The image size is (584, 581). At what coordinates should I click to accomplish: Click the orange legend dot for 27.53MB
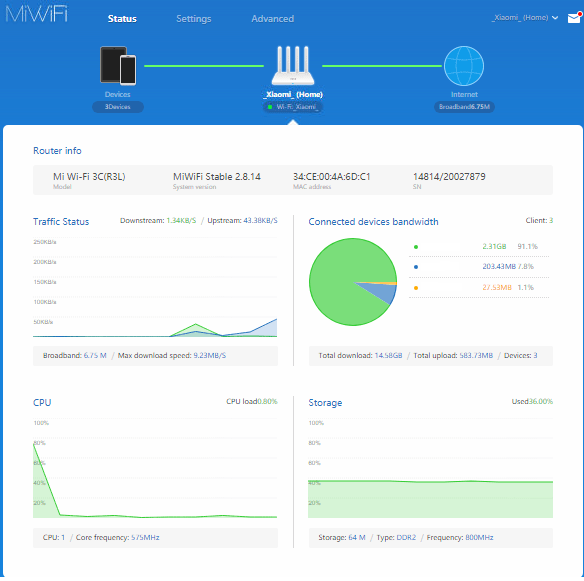(x=416, y=288)
